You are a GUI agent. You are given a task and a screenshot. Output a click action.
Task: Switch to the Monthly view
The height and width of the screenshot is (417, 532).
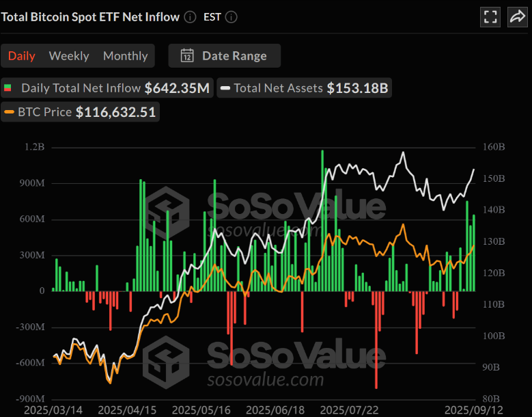(x=125, y=56)
